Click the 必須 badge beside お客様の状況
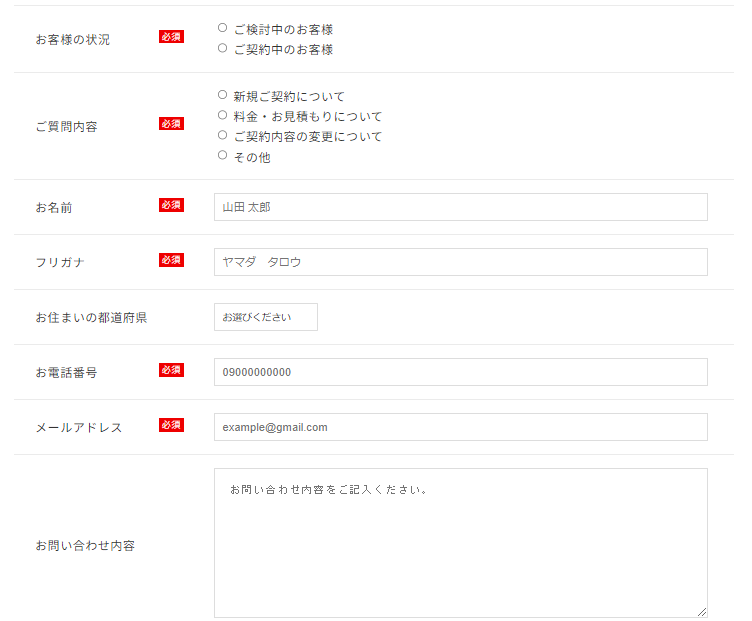This screenshot has height=621, width=752. (x=171, y=37)
